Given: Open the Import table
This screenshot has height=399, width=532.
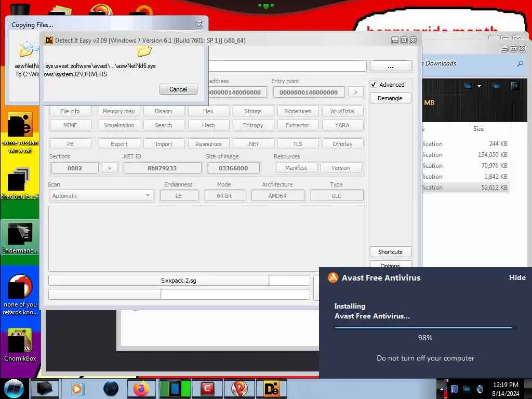Looking at the screenshot, I should pos(164,144).
